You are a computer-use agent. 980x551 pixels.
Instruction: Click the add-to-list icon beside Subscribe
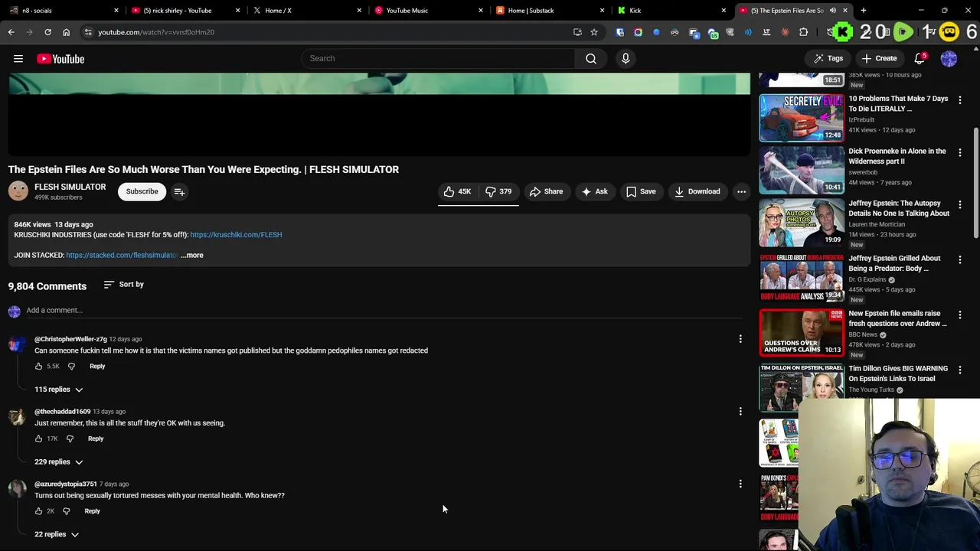pos(179,191)
